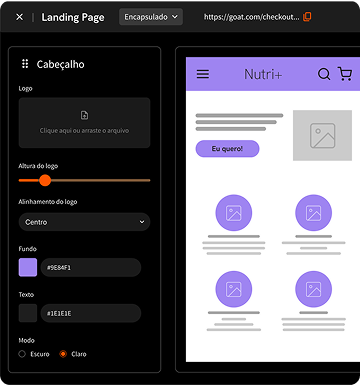Select the top-left purple circular image icon
This screenshot has height=385, width=360.
point(234,213)
